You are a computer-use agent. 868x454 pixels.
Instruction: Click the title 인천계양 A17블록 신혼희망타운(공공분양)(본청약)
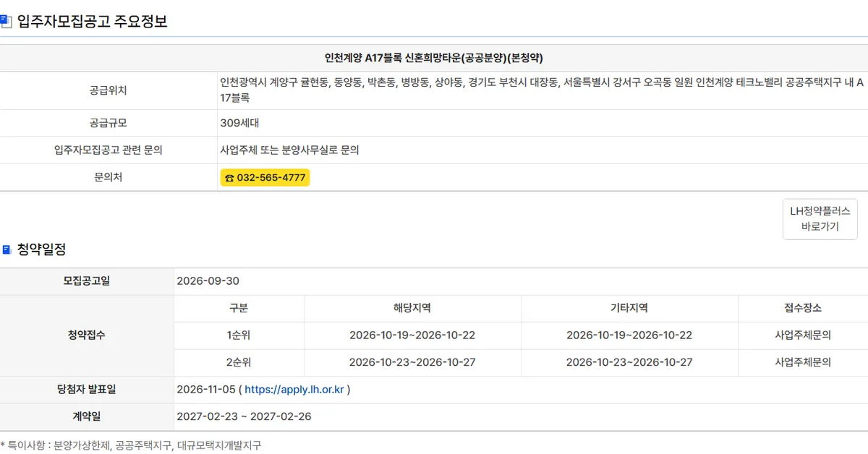tap(434, 58)
